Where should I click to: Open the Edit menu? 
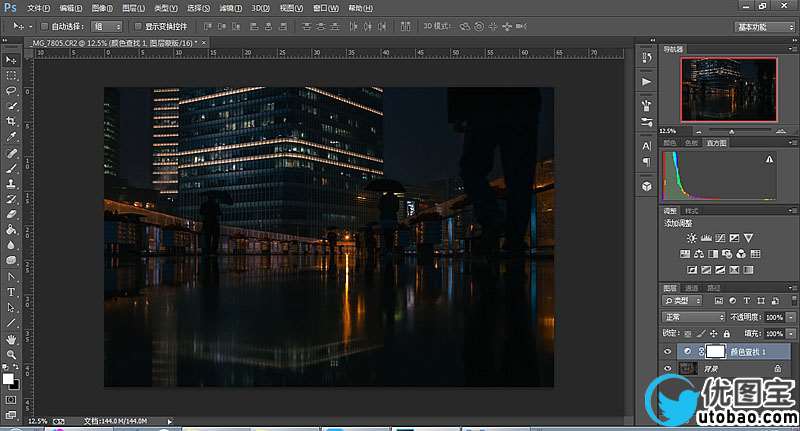coord(70,8)
